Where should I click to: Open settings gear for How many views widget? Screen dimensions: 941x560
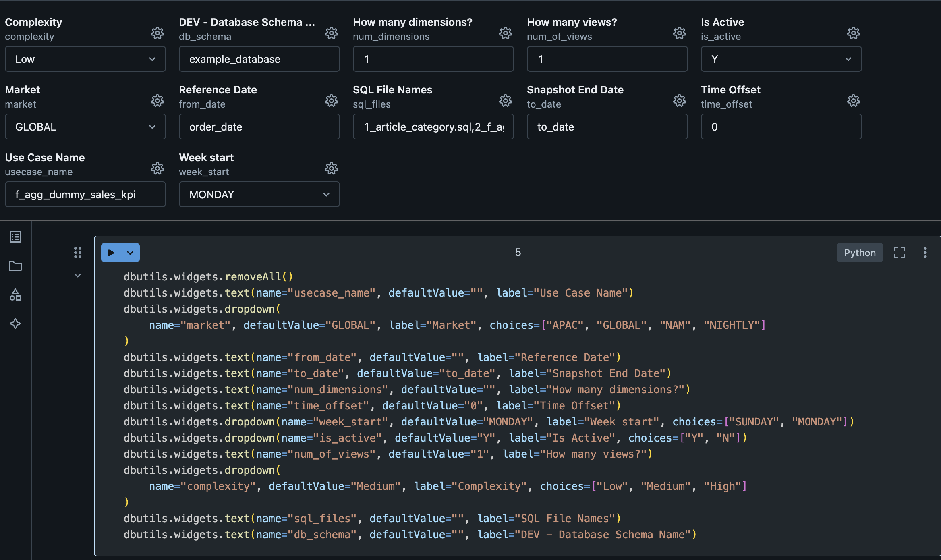click(x=679, y=33)
